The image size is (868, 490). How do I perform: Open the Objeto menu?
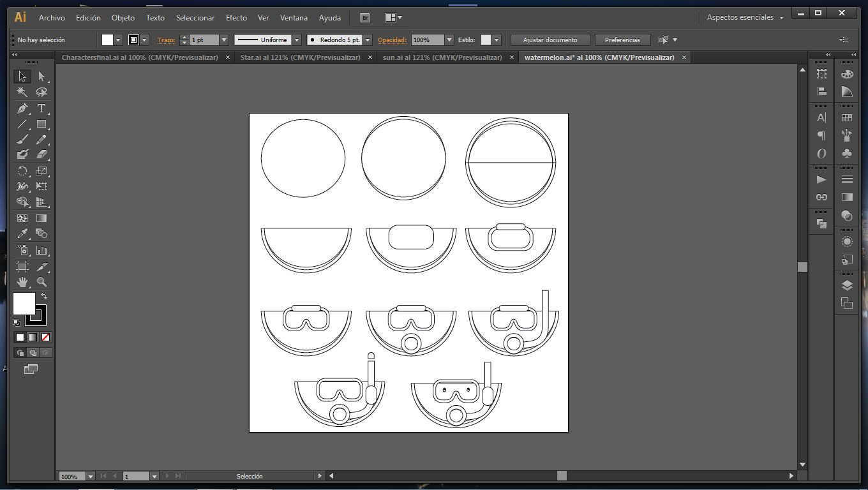point(123,18)
